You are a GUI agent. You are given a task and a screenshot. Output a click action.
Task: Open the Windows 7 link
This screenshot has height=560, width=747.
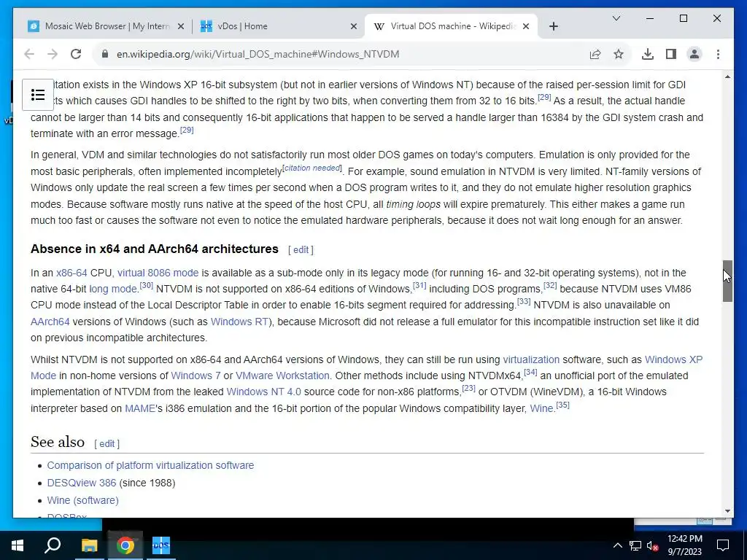196,376
